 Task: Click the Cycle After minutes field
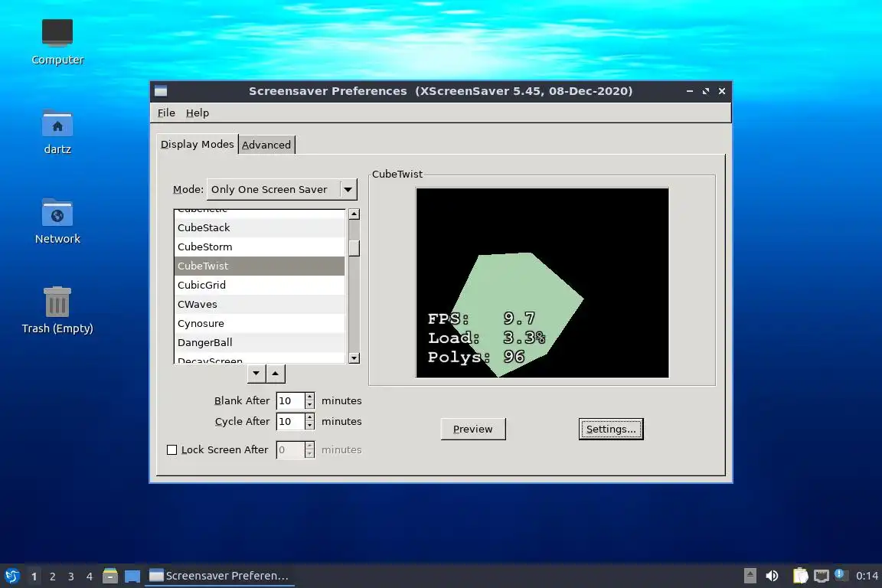290,421
